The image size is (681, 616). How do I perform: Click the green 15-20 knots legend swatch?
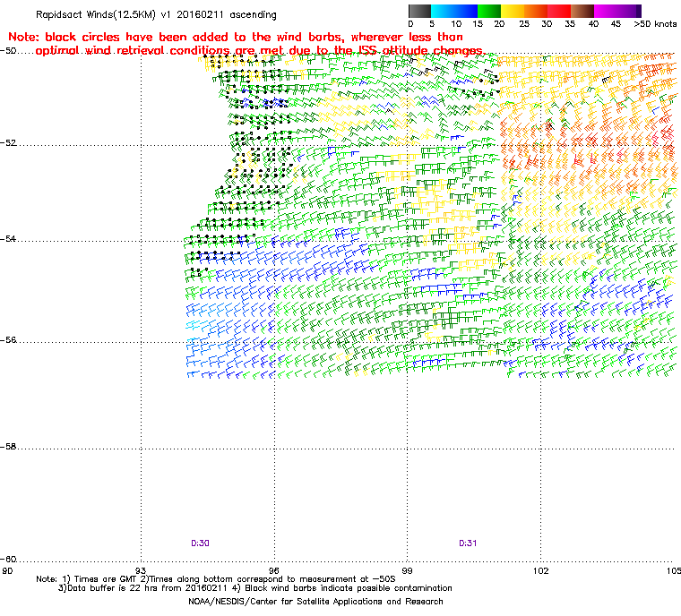(489, 11)
